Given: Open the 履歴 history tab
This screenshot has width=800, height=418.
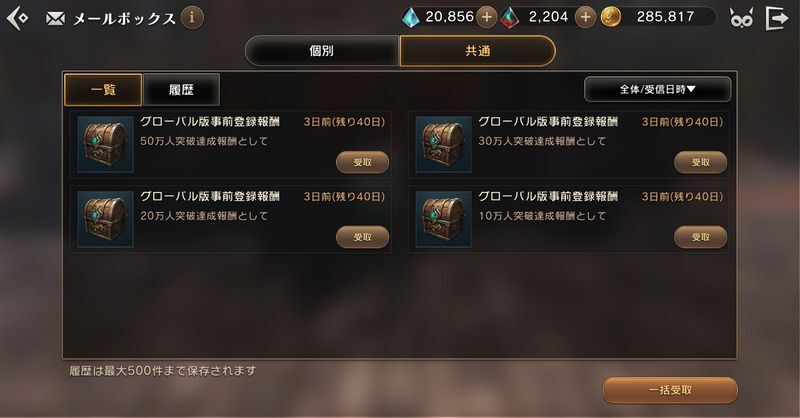Looking at the screenshot, I should tap(182, 90).
